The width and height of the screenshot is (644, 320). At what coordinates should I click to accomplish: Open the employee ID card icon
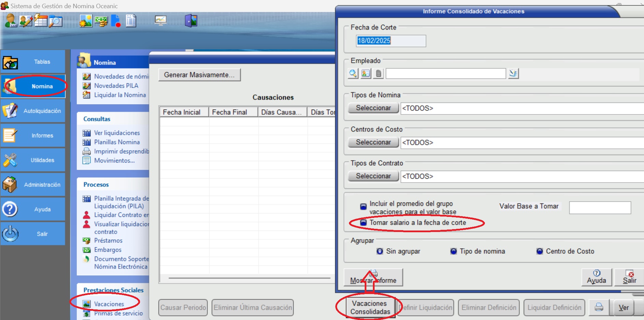tap(366, 73)
